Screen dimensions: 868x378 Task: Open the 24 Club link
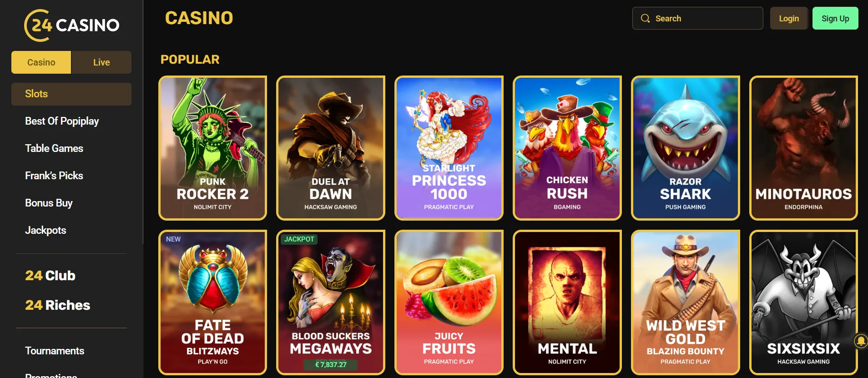[50, 276]
